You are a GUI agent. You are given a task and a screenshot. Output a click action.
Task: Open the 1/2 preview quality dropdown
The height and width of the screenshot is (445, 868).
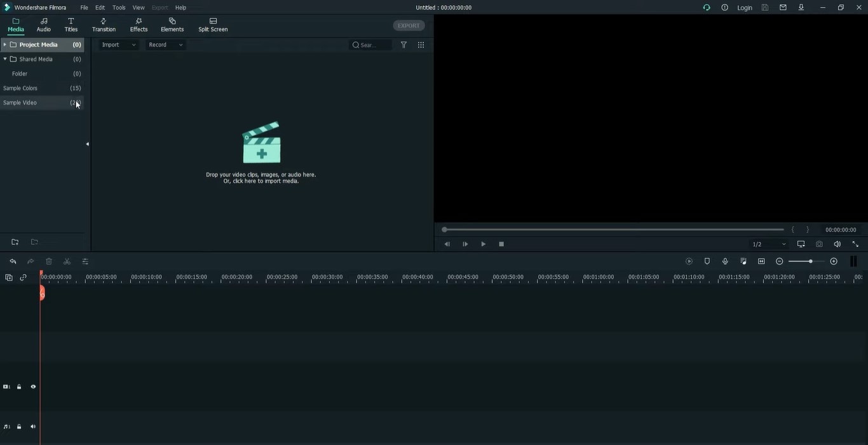(x=769, y=244)
